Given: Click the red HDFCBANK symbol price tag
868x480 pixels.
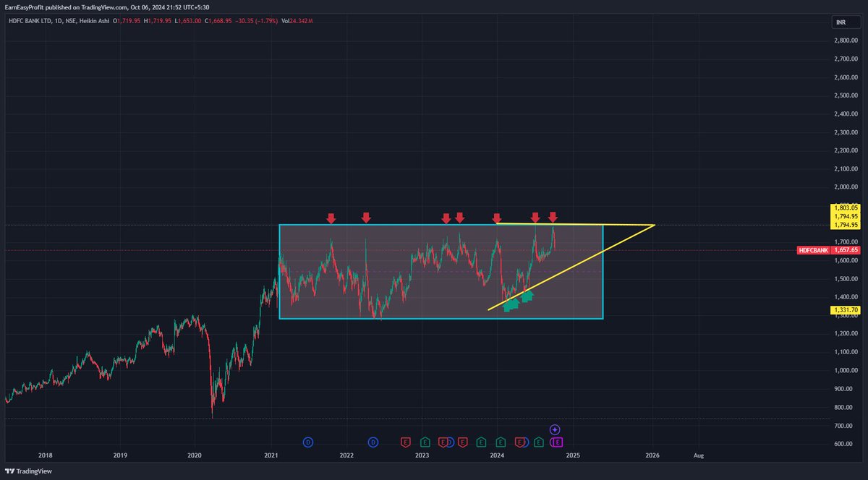Looking at the screenshot, I should pos(813,250).
